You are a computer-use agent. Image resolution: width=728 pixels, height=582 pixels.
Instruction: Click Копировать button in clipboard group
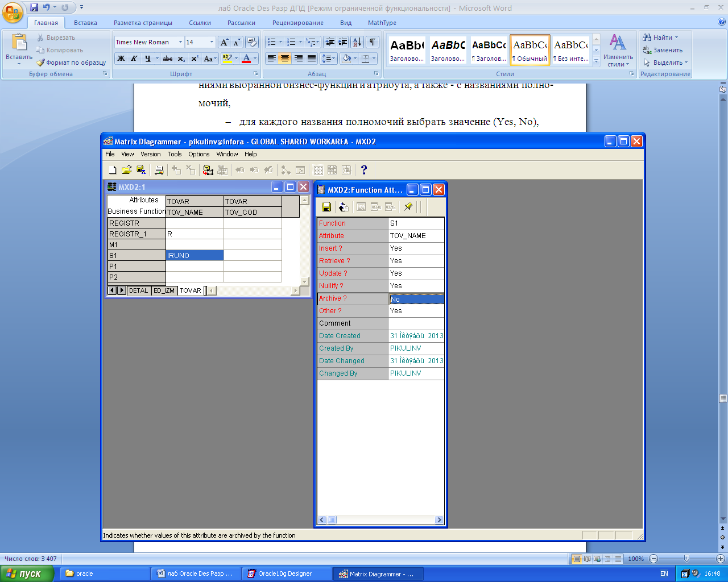[x=60, y=50]
